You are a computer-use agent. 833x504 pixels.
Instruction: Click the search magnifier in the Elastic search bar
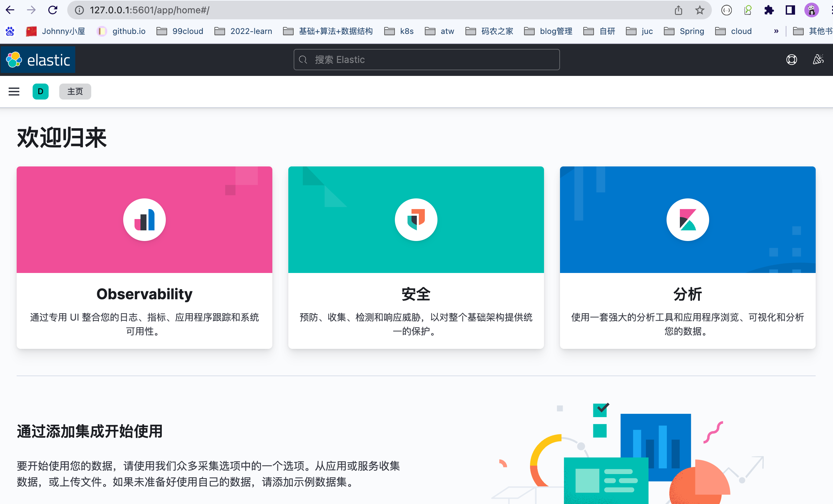[303, 60]
